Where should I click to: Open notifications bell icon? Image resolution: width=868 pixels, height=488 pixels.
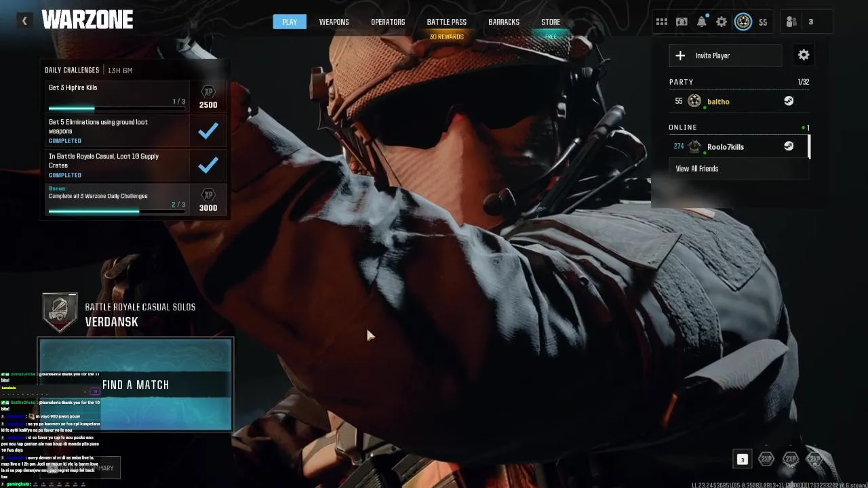(702, 22)
